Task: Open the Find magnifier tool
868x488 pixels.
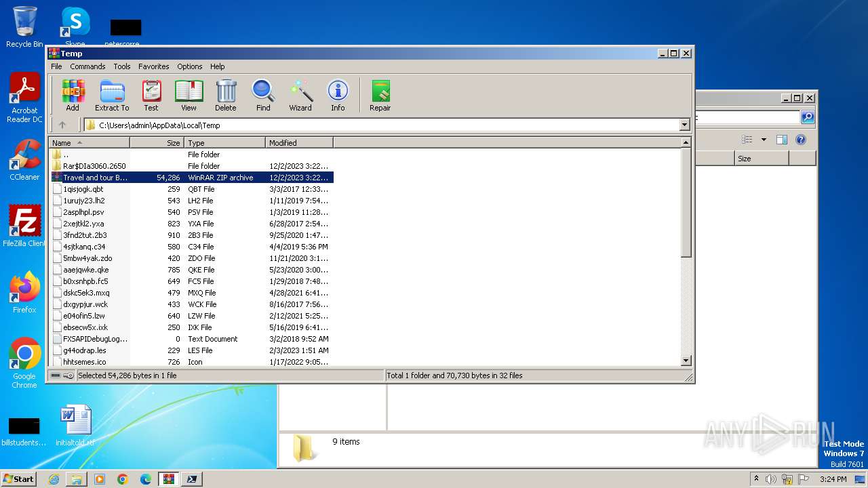Action: click(x=263, y=96)
